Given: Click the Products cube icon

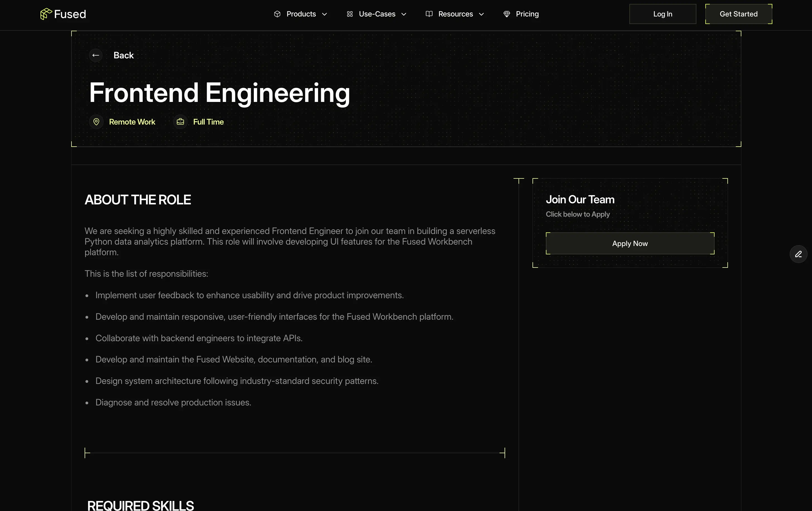Looking at the screenshot, I should (x=277, y=14).
